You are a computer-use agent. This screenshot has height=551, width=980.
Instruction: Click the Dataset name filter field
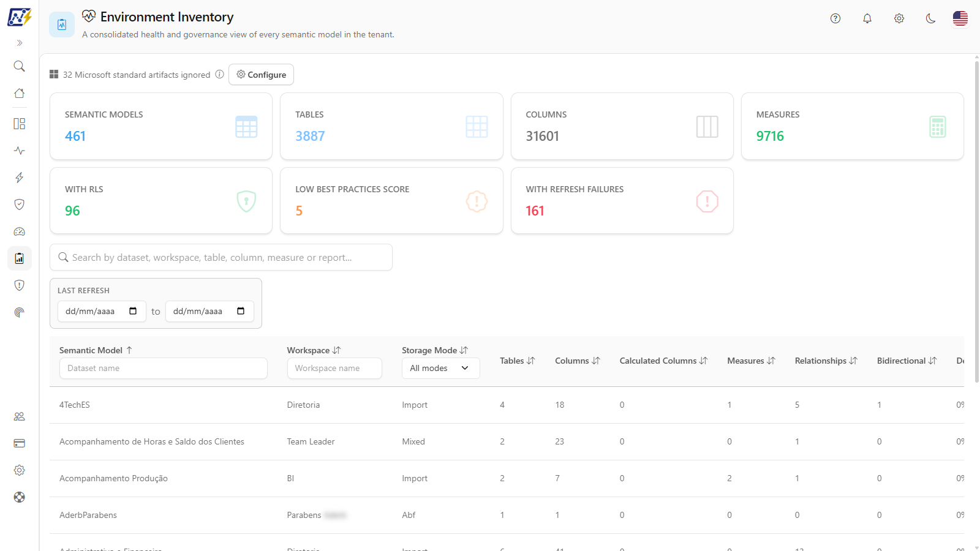pyautogui.click(x=164, y=368)
